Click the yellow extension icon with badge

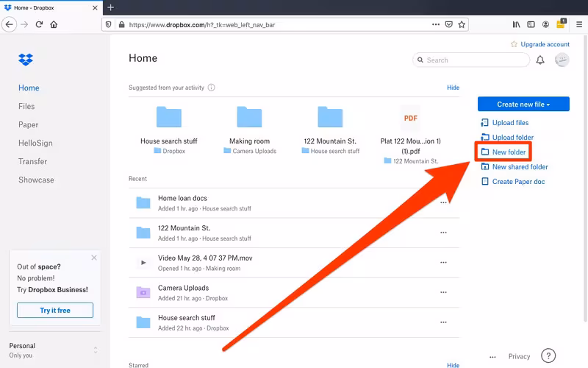561,24
